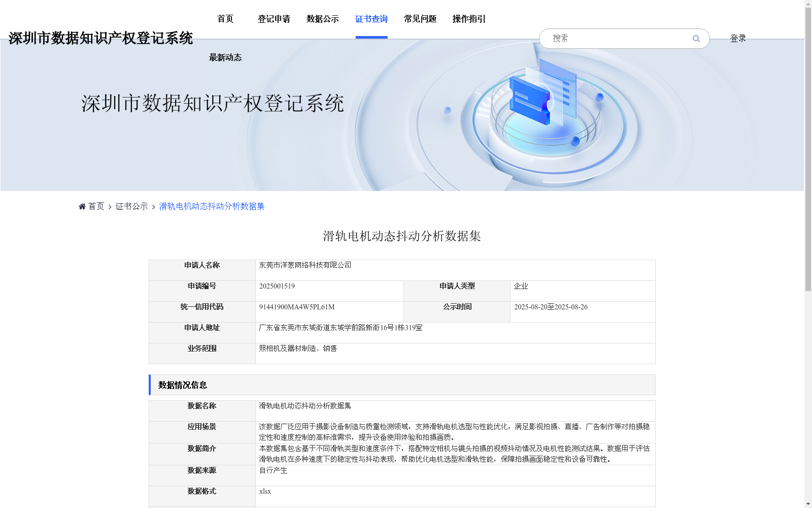Click the banner heading 深圳市数据知识产权登记系统
Image resolution: width=812 pixels, height=508 pixels.
(x=213, y=103)
